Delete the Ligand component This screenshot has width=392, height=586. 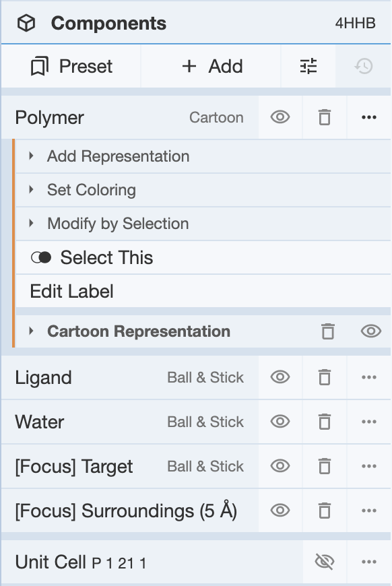pyautogui.click(x=325, y=377)
